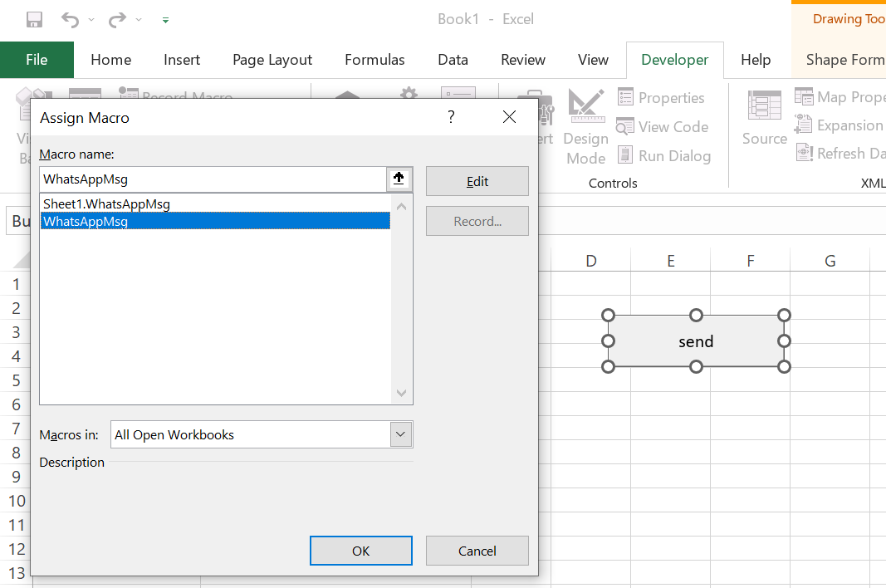The width and height of the screenshot is (886, 588).
Task: Click OK in Assign Macro dialog
Action: tap(361, 551)
